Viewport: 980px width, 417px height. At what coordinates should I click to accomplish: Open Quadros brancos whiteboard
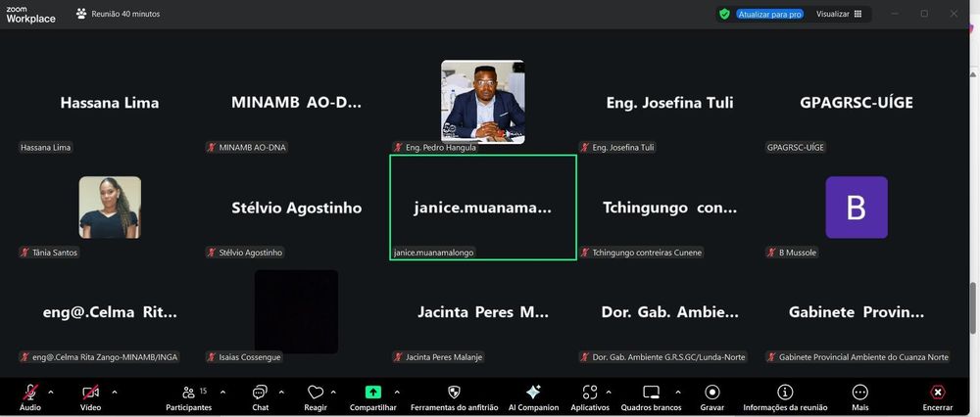point(650,395)
